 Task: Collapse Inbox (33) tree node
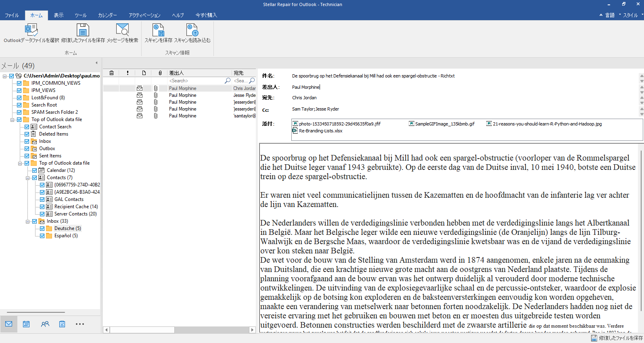(28, 221)
